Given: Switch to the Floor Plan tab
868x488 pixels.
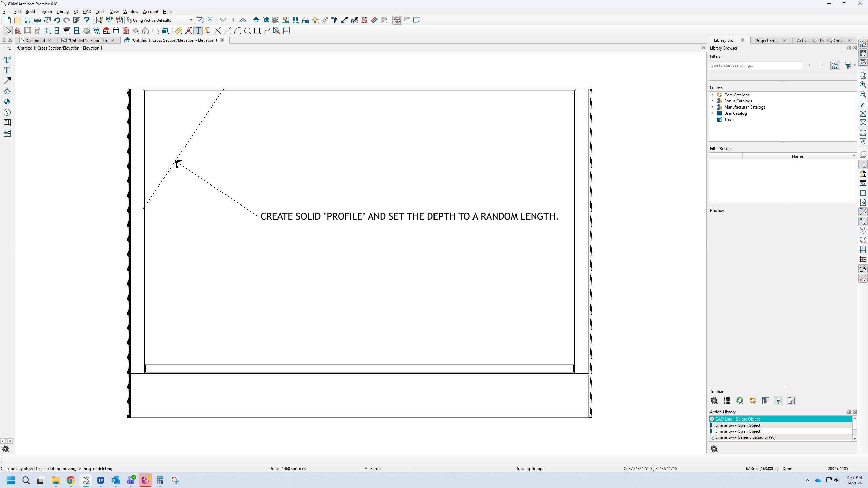Looking at the screenshot, I should [x=88, y=40].
